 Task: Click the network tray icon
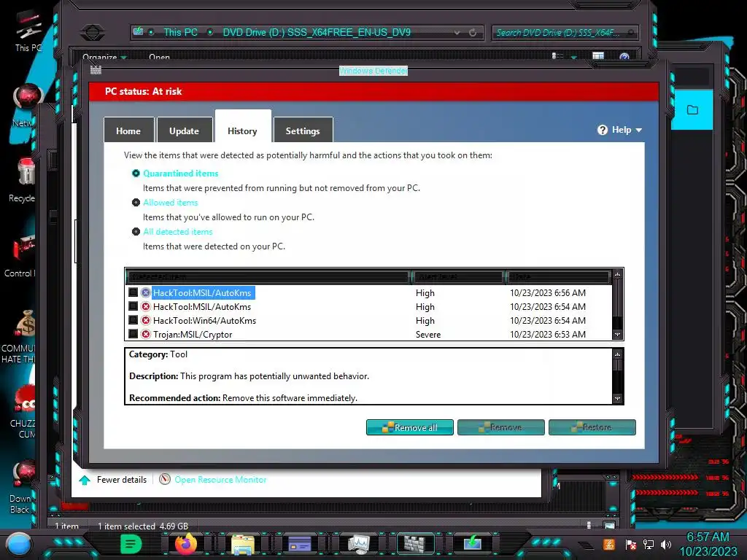(x=649, y=544)
